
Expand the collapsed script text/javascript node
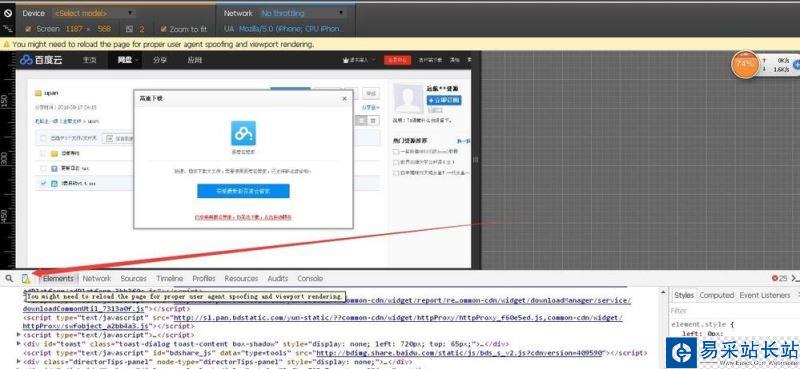(x=19, y=335)
